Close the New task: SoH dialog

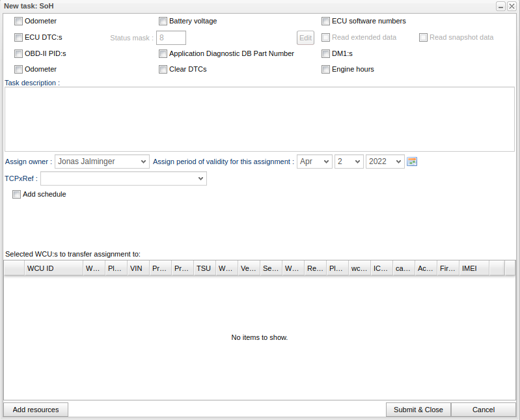512,6
